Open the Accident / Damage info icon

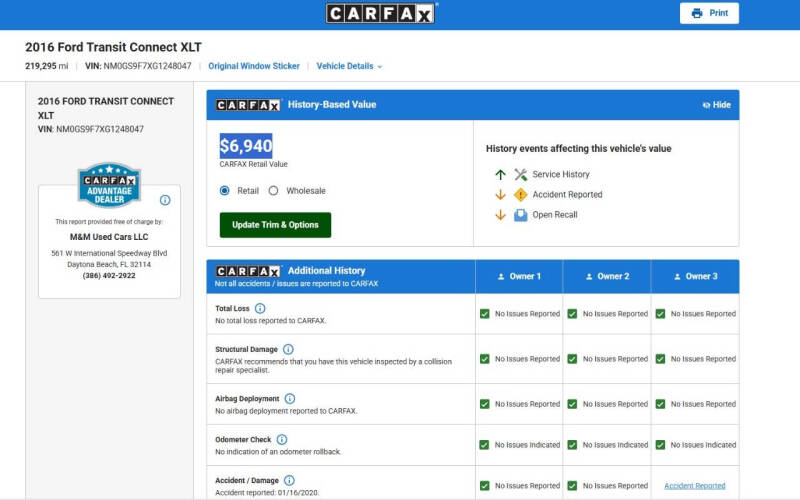[289, 480]
